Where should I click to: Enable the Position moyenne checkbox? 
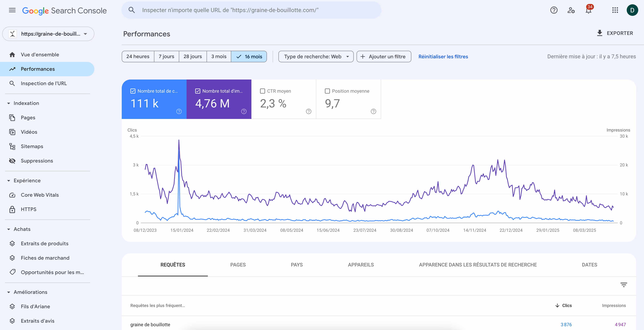pos(327,91)
